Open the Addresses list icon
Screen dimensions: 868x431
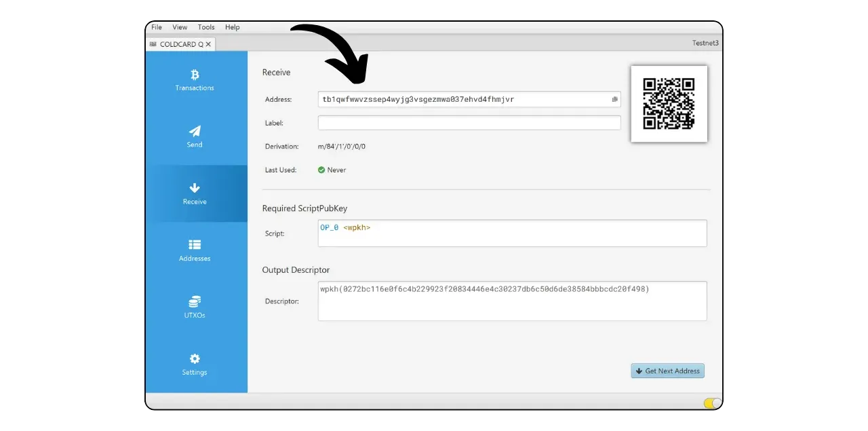pyautogui.click(x=195, y=245)
